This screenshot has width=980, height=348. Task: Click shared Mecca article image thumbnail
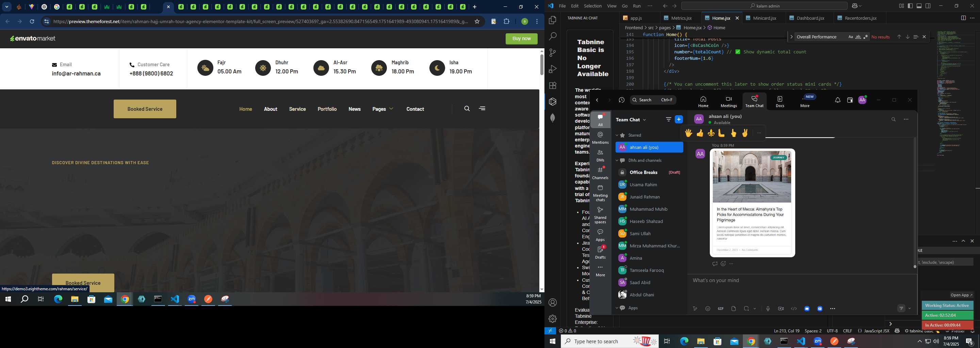[x=752, y=177]
